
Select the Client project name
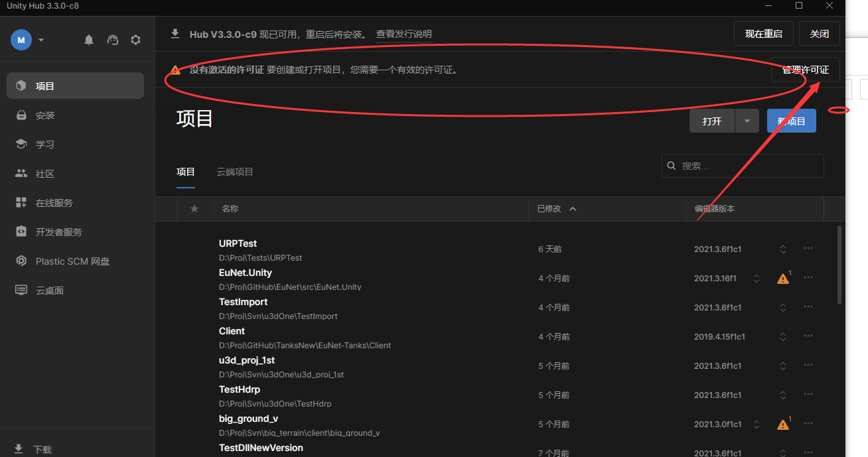click(x=232, y=331)
